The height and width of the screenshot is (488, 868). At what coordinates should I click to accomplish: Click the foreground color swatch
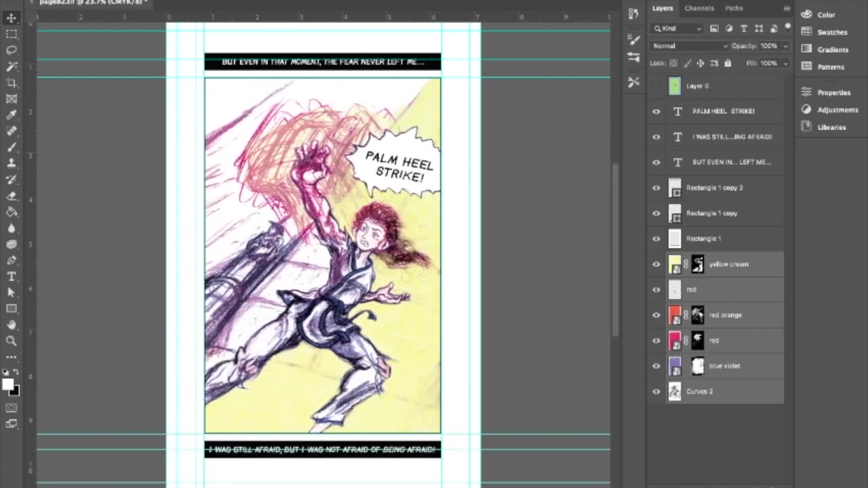click(x=7, y=384)
